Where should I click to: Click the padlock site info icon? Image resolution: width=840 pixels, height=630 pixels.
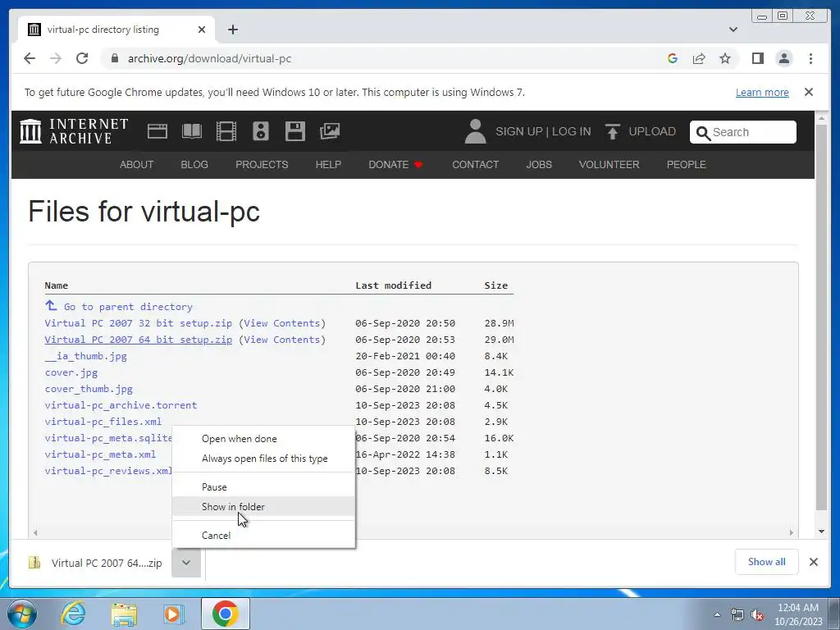[114, 58]
